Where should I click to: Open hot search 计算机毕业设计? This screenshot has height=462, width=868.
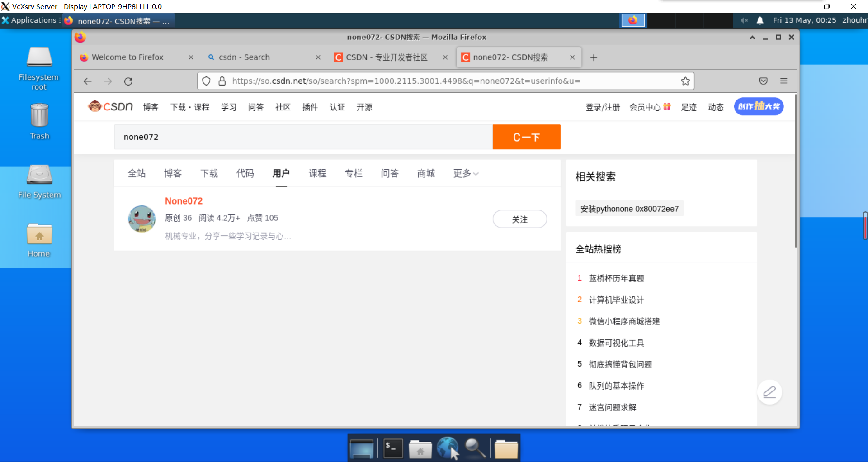pyautogui.click(x=616, y=300)
